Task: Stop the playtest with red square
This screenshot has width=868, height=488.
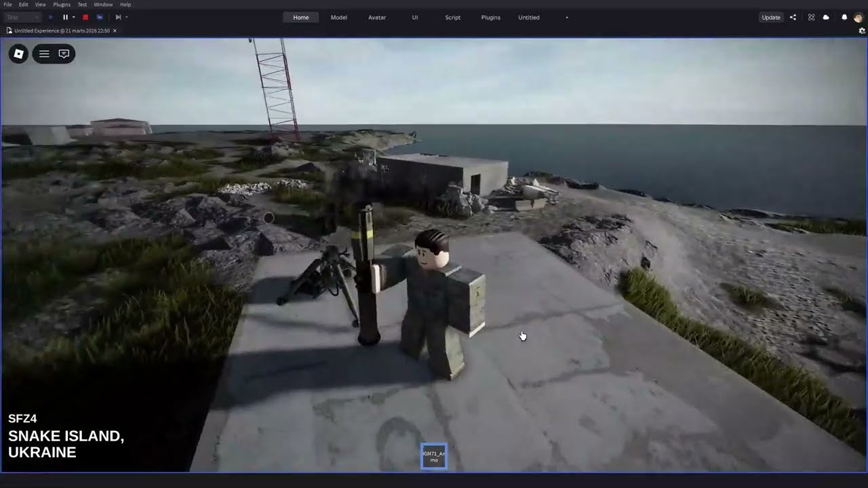Action: [x=85, y=17]
